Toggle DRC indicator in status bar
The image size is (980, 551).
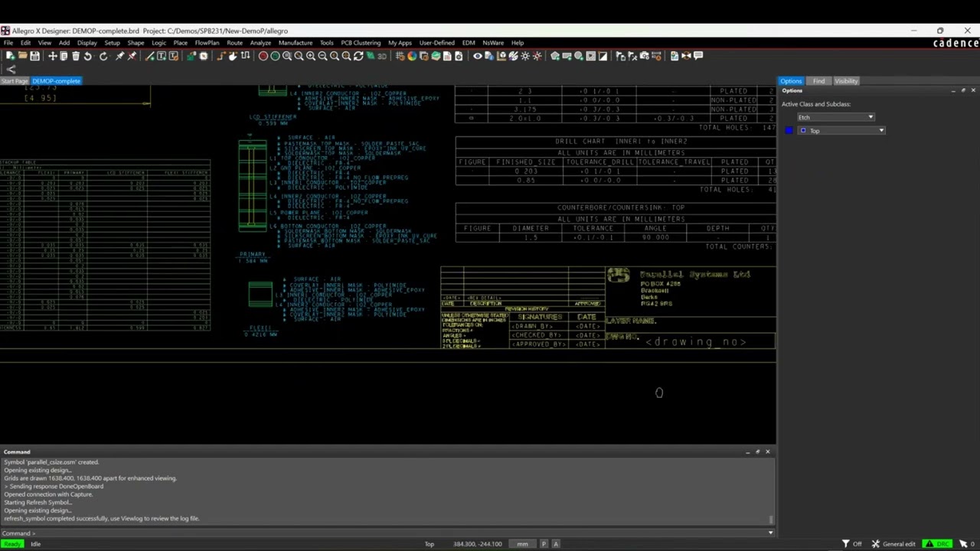point(937,544)
